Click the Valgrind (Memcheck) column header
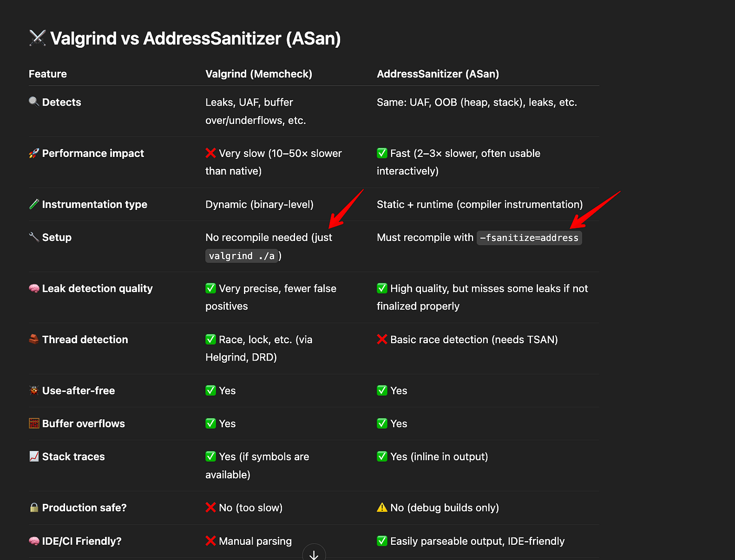735x560 pixels. (259, 74)
